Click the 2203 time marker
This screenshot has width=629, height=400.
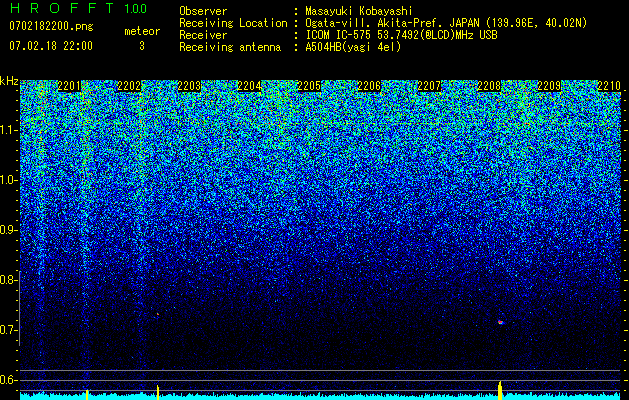click(x=189, y=86)
